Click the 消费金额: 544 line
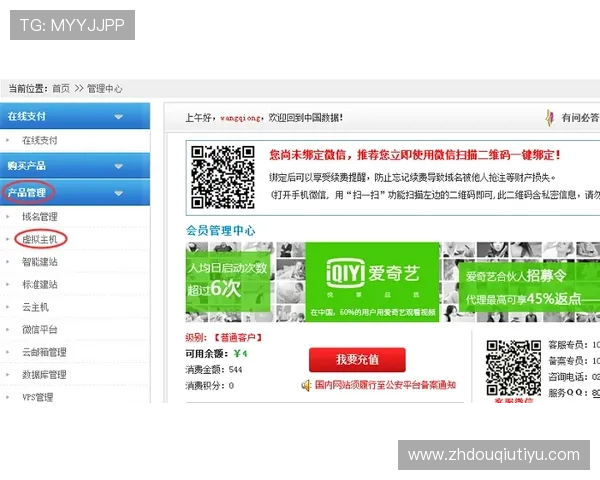 click(214, 369)
